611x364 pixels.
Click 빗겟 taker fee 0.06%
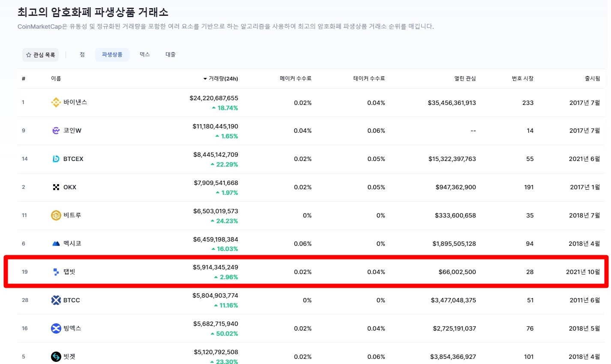(376, 357)
